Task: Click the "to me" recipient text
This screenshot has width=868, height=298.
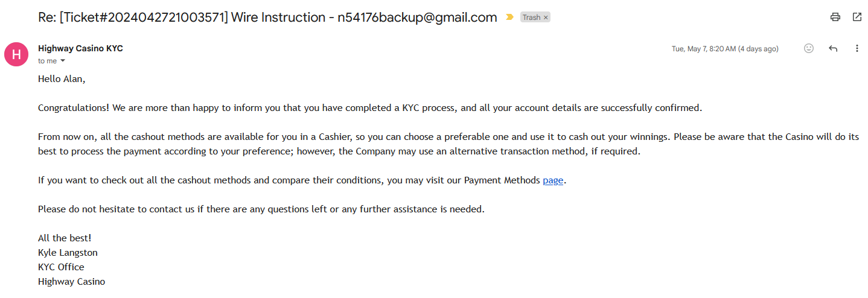Action: pos(47,61)
